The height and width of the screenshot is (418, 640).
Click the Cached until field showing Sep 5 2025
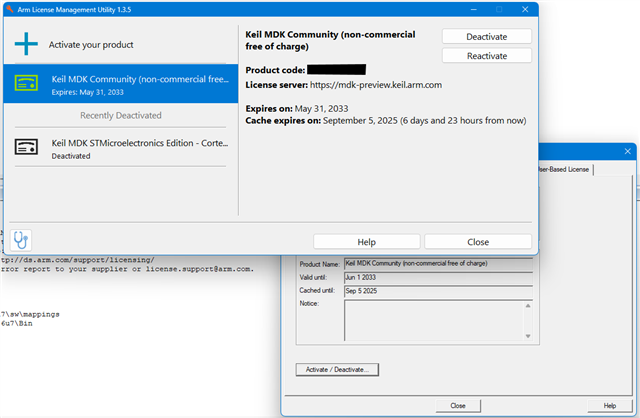438,291
